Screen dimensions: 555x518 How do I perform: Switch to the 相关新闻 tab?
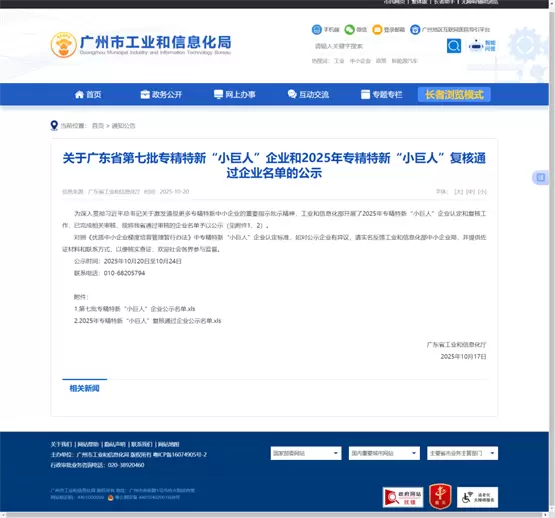click(x=84, y=388)
